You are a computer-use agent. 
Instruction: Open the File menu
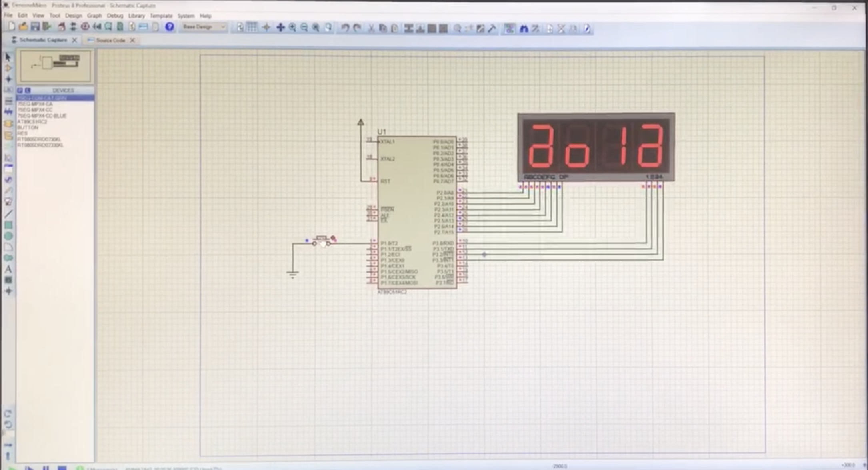click(8, 15)
